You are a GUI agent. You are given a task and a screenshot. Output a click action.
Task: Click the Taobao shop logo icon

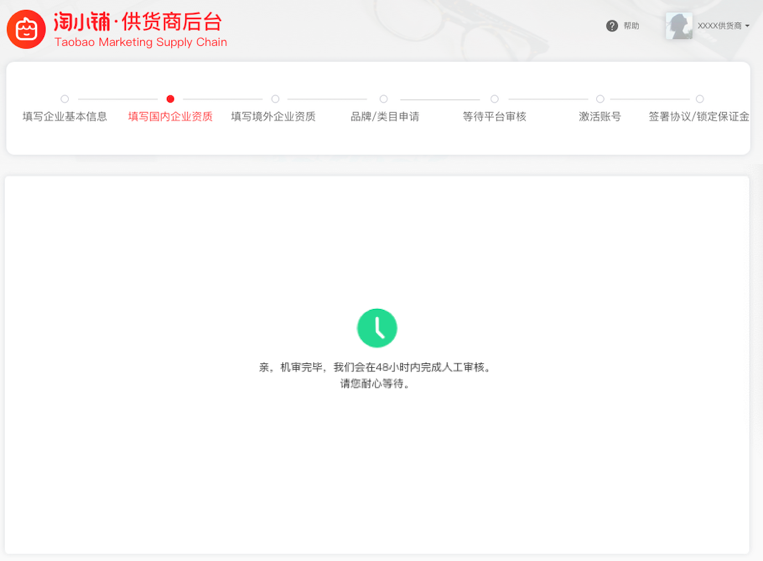click(x=26, y=30)
